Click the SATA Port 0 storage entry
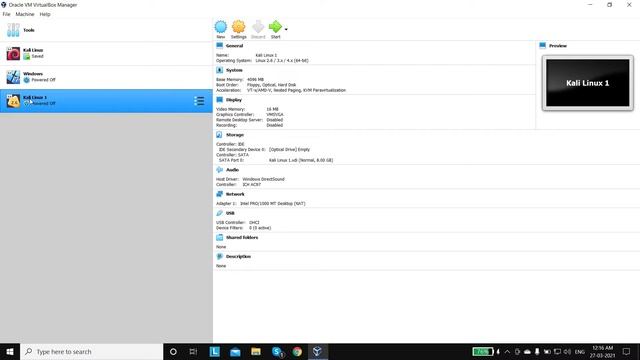Viewport: 640px width, 360px height. (276, 160)
